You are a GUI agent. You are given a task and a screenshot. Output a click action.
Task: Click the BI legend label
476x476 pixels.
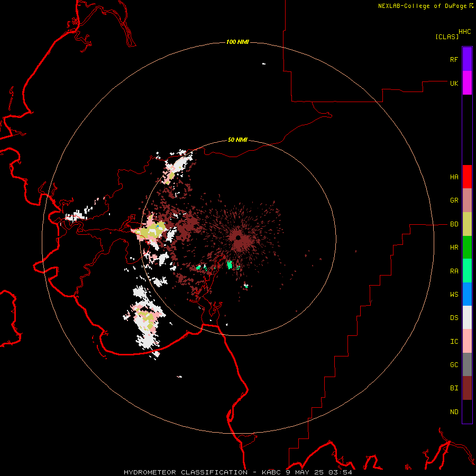(x=454, y=388)
